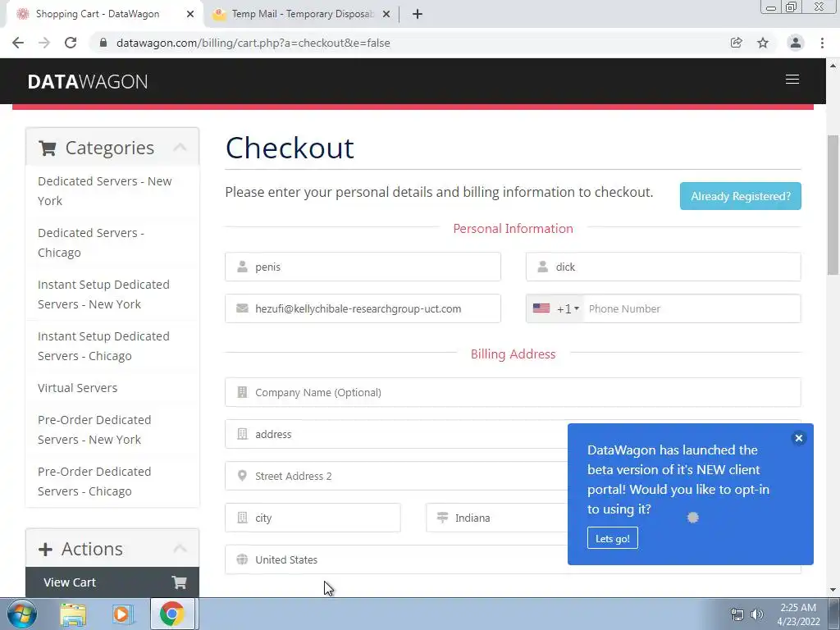Click the street address field
The width and height of the screenshot is (840, 630).
point(396,434)
